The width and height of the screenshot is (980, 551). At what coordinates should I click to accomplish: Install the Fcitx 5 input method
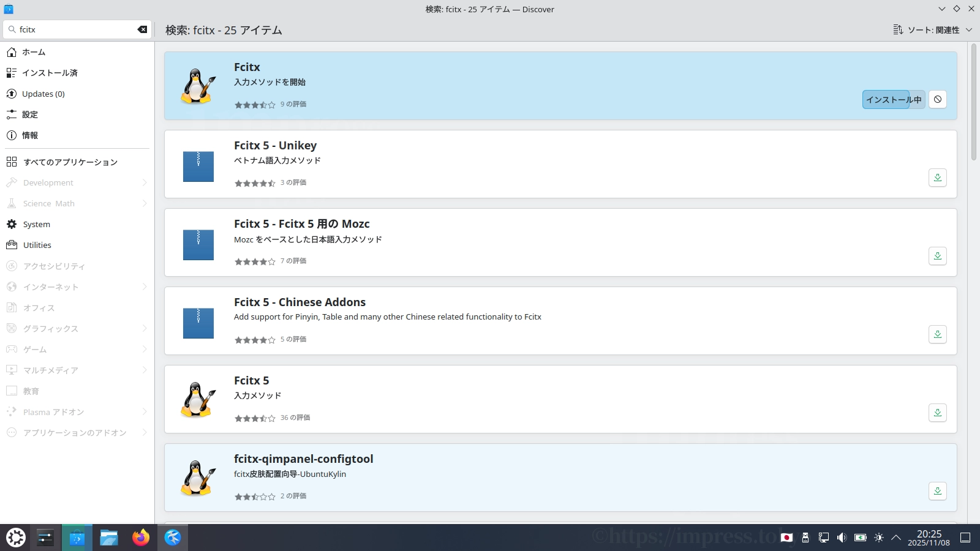[x=938, y=413]
